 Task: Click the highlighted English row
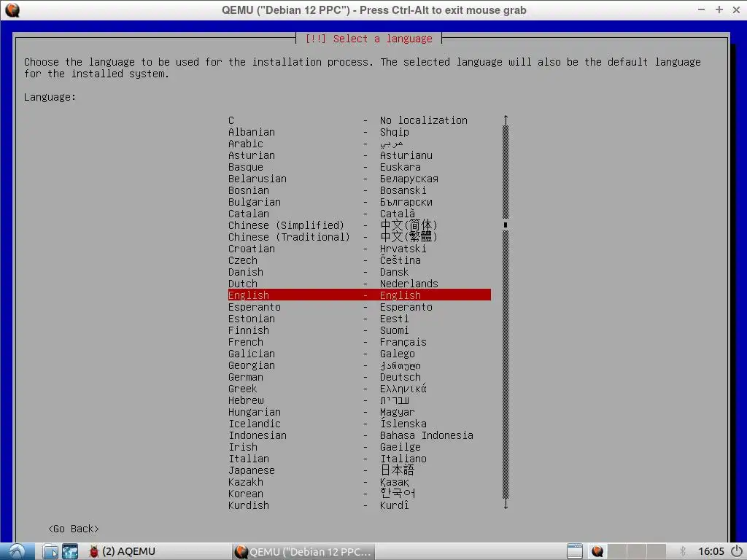point(359,295)
